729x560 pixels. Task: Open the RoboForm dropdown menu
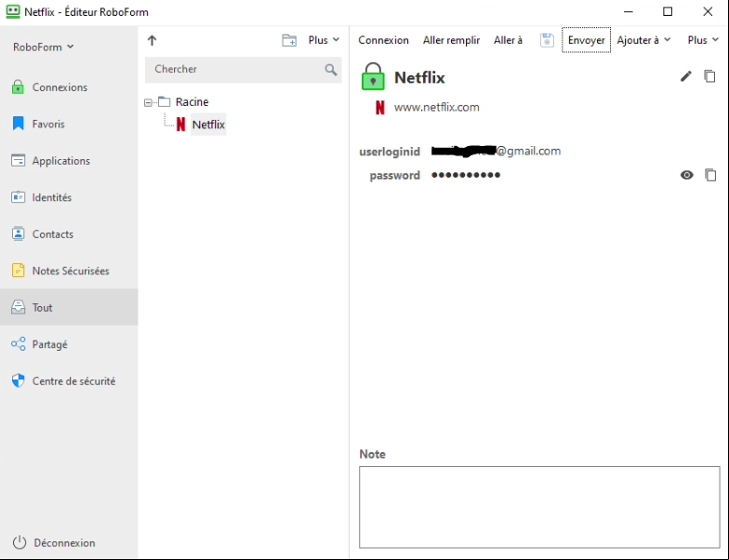tap(43, 47)
